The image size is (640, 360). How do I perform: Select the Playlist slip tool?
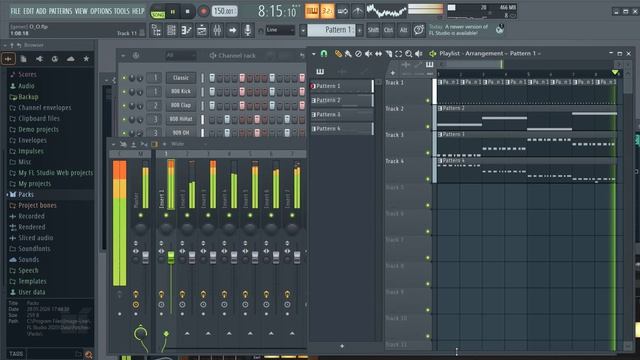pyautogui.click(x=378, y=53)
